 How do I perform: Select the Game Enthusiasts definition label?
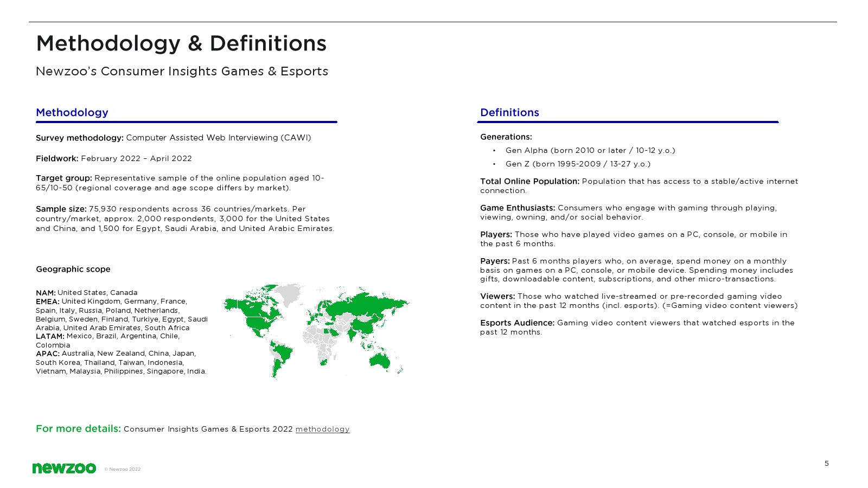517,208
